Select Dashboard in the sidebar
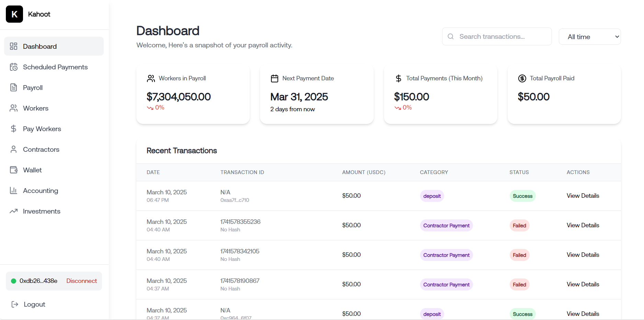Viewport: 644px width, 320px height. pos(40,46)
